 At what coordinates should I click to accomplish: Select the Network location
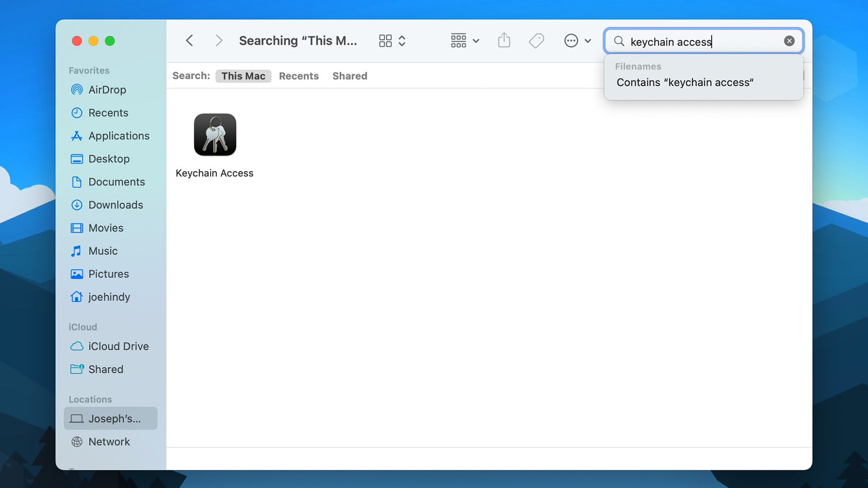click(109, 441)
